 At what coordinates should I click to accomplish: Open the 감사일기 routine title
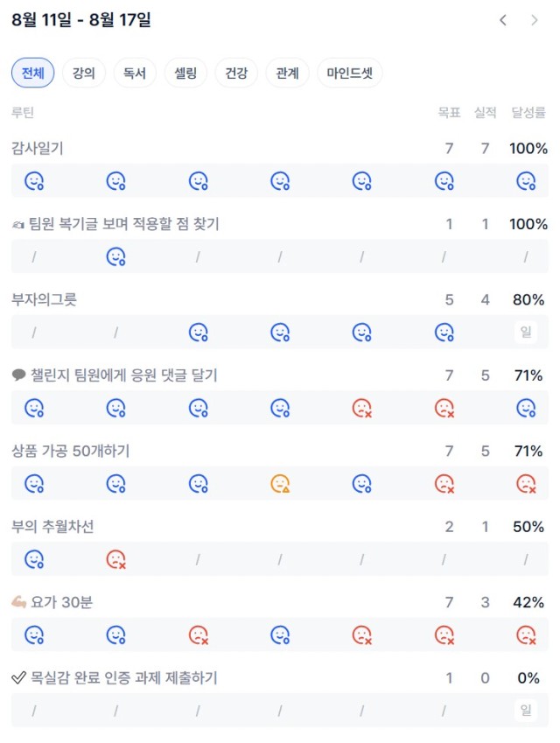tap(38, 148)
